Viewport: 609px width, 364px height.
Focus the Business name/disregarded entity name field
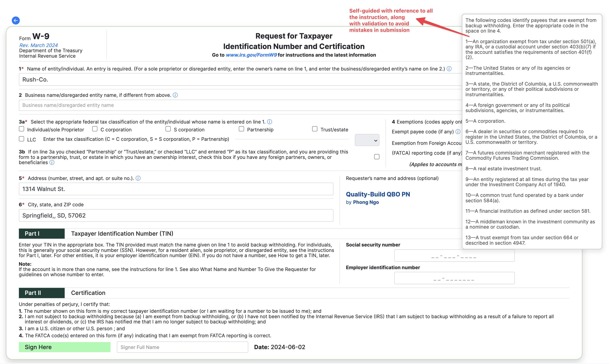tap(240, 105)
